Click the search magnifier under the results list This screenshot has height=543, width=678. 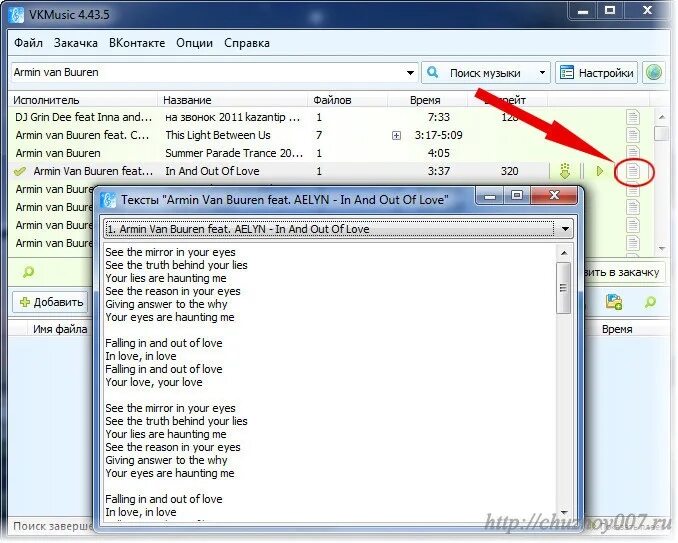[x=29, y=272]
